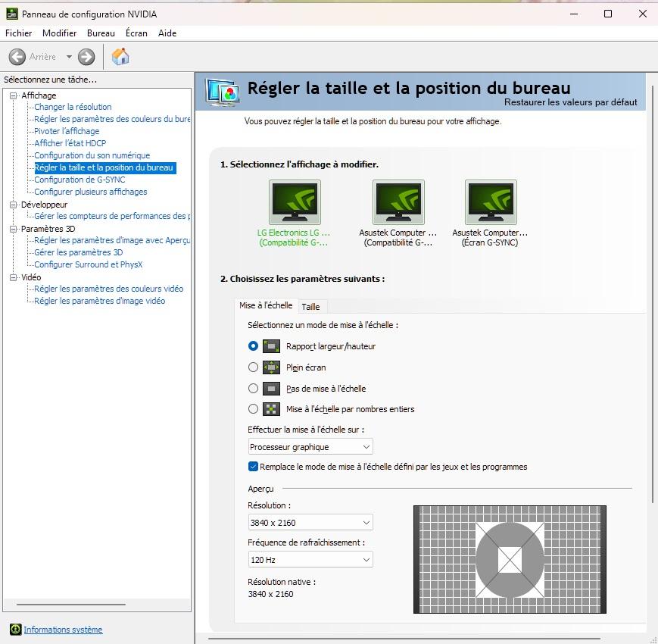Select Plein écran radio button
Image resolution: width=658 pixels, height=644 pixels.
253,367
